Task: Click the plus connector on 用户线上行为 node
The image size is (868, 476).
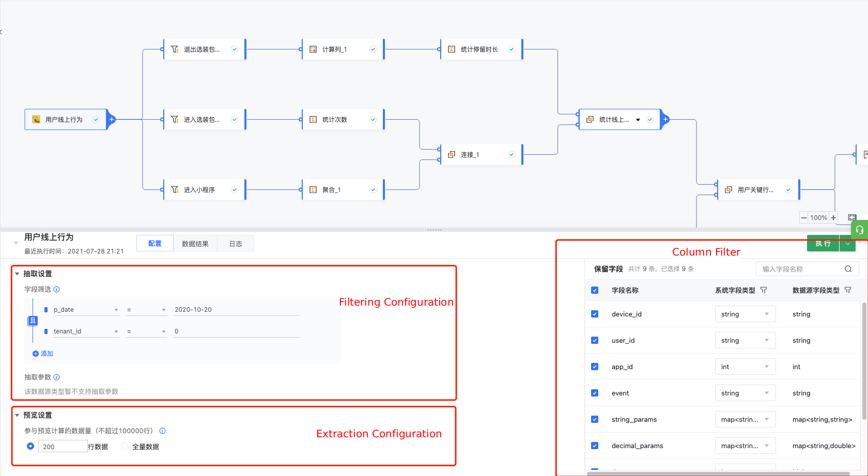Action: pos(112,119)
